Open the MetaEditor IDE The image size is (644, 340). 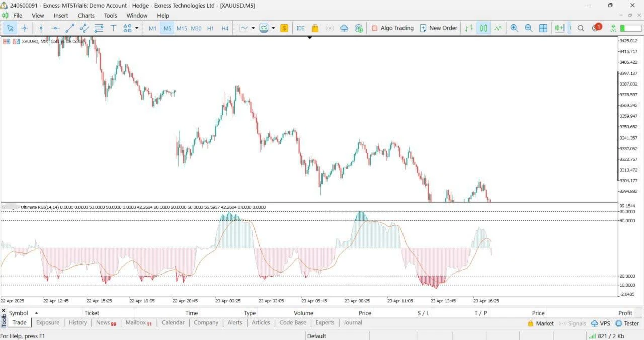click(300, 28)
